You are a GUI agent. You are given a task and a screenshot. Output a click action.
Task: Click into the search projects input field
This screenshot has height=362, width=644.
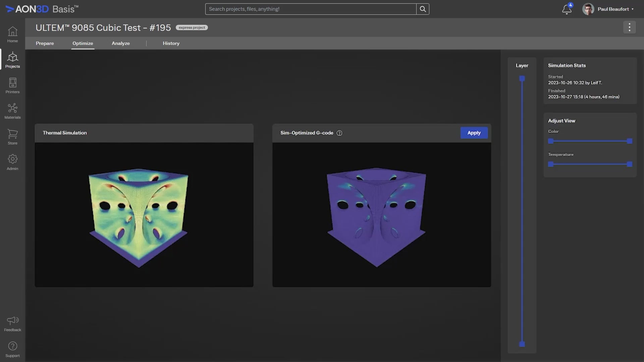pyautogui.click(x=311, y=9)
